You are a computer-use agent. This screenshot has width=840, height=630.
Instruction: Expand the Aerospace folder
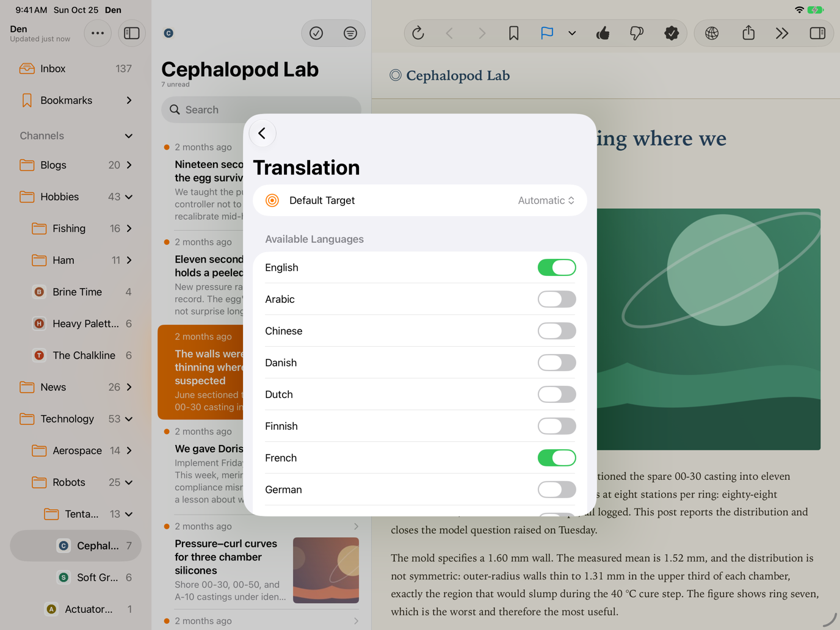pyautogui.click(x=129, y=451)
